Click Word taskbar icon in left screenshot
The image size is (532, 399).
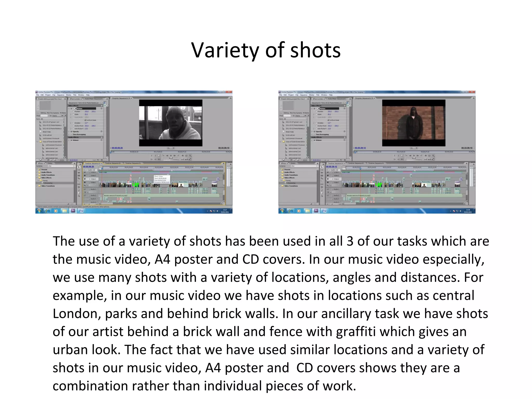[82, 211]
